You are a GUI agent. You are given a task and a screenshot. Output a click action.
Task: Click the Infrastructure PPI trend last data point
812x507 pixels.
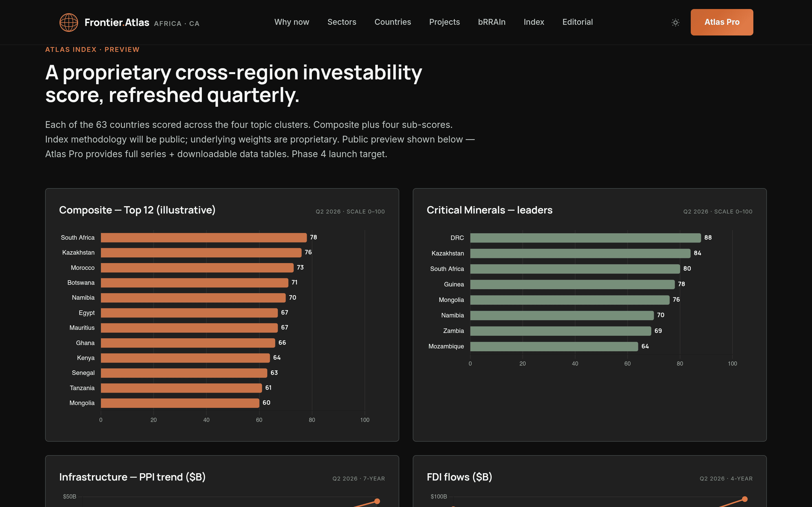(377, 501)
